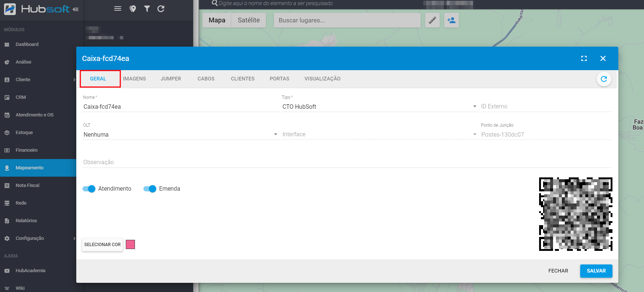Switch to the VISUALIZAÇÃO tab
Image resolution: width=644 pixels, height=292 pixels.
(x=322, y=79)
